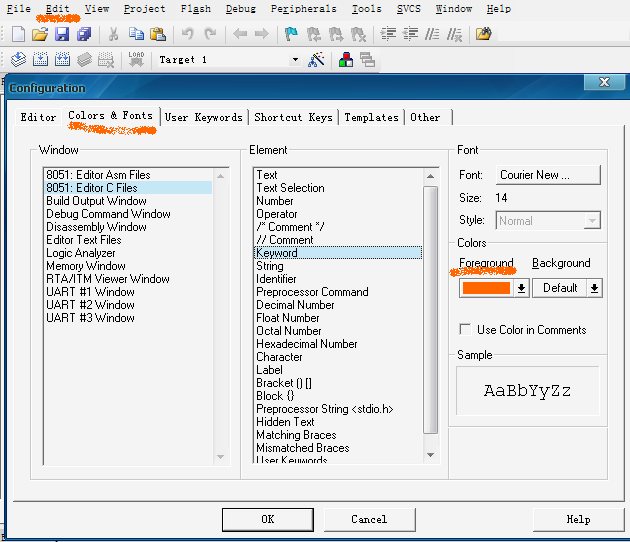Click the Manage Components colored blocks icon

[x=346, y=60]
